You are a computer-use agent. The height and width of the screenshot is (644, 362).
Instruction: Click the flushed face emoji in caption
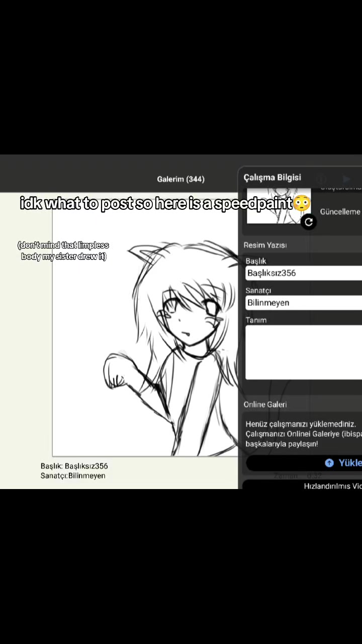(302, 203)
